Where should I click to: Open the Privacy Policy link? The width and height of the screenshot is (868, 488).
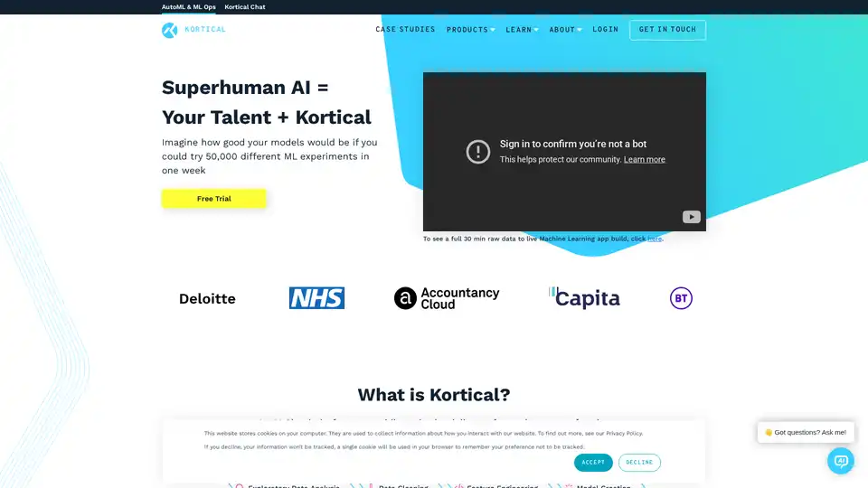pyautogui.click(x=624, y=433)
